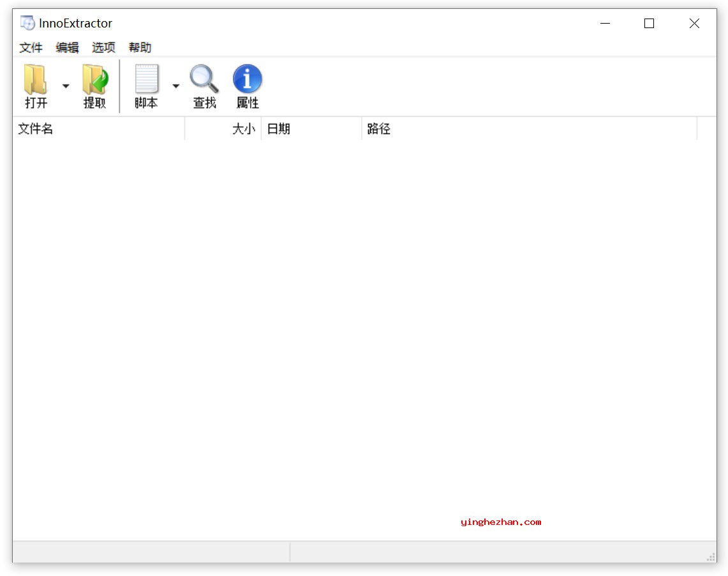Click the InnoExtractor title bar icon
The width and height of the screenshot is (728, 576).
pyautogui.click(x=27, y=23)
